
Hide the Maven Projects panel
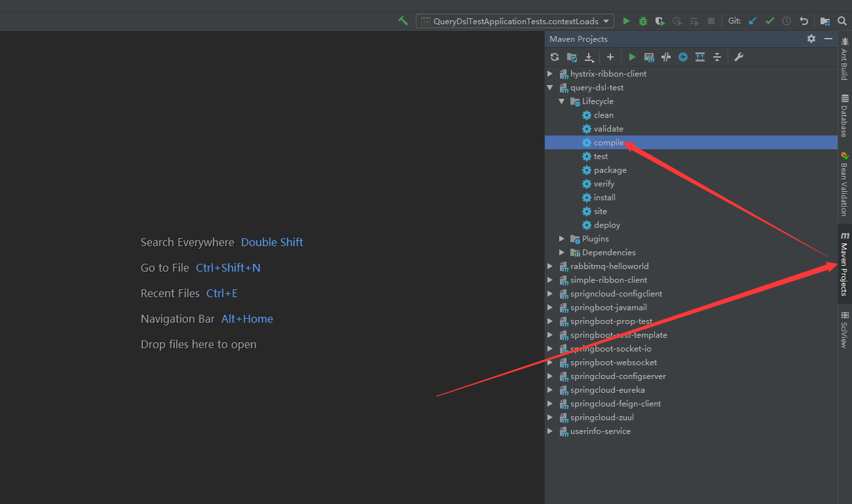point(828,39)
